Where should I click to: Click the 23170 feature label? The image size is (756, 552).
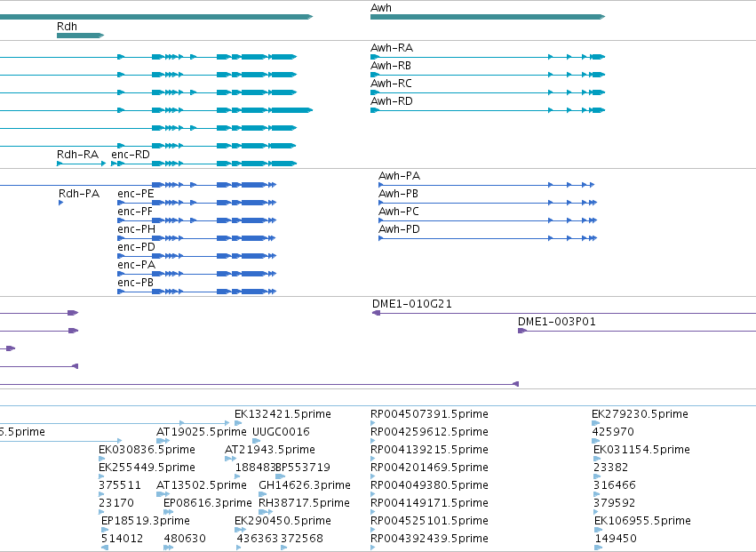pyautogui.click(x=116, y=503)
